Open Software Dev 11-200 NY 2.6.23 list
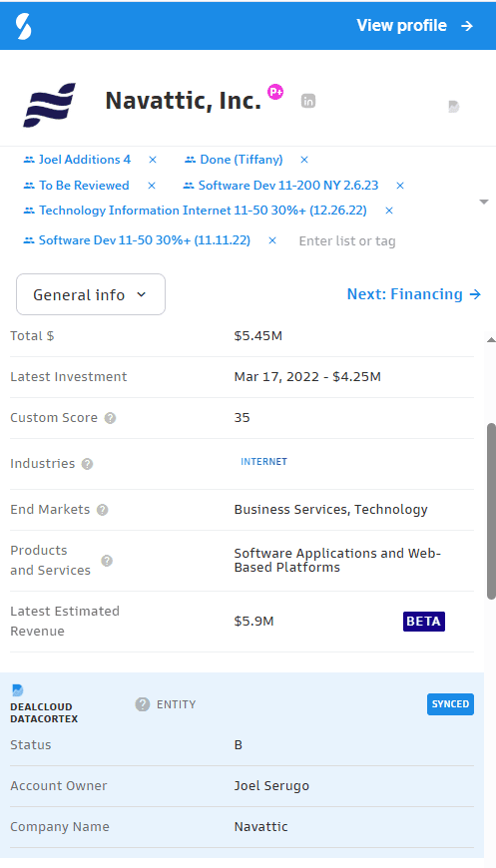This screenshot has width=496, height=868. pos(288,186)
